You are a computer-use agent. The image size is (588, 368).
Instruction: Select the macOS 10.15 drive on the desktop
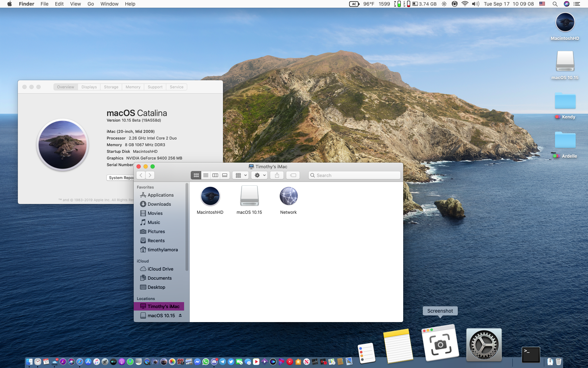click(565, 61)
